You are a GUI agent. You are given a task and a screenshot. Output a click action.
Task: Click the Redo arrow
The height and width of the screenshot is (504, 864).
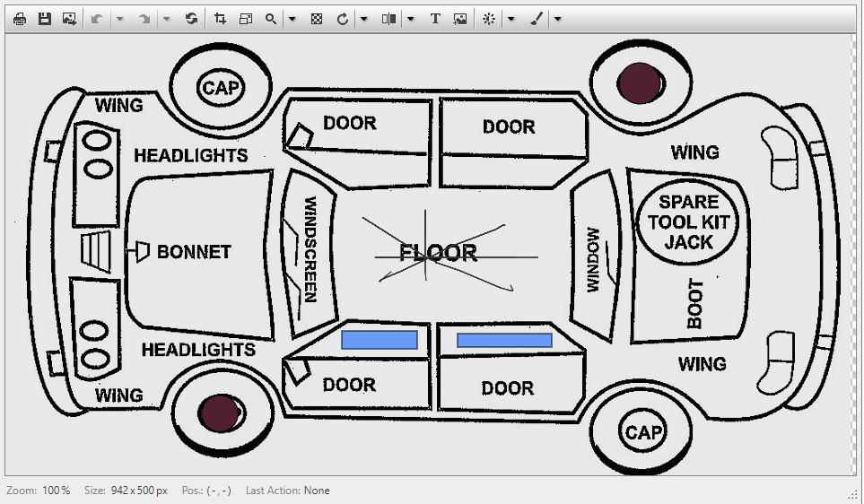click(x=144, y=19)
